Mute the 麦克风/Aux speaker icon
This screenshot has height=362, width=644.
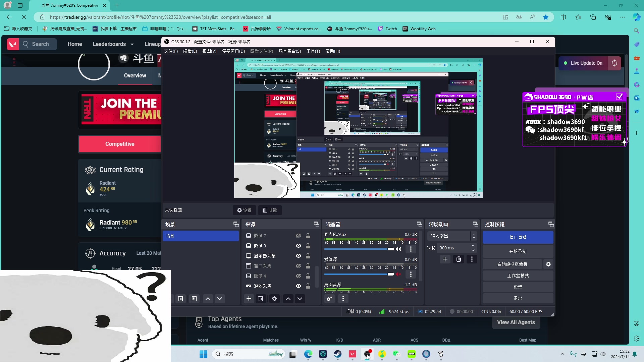(398, 249)
